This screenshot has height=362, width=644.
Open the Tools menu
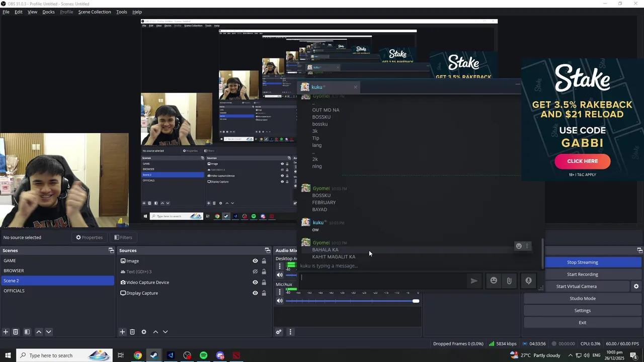click(x=122, y=12)
